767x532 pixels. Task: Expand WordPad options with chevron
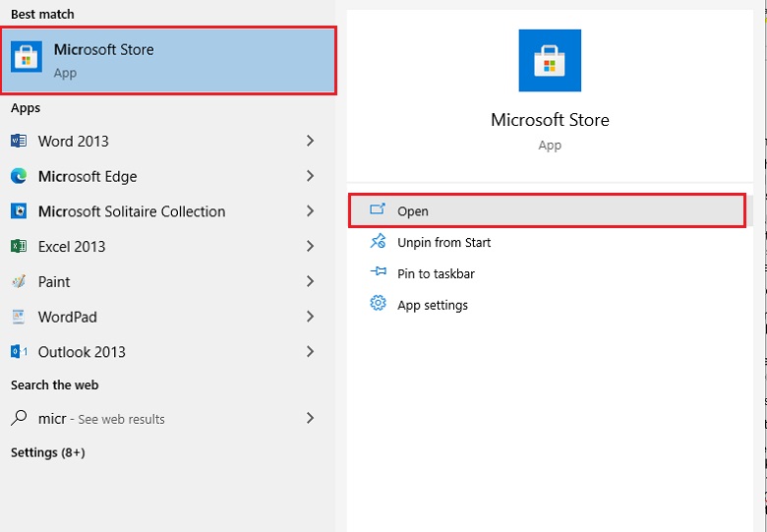(310, 317)
